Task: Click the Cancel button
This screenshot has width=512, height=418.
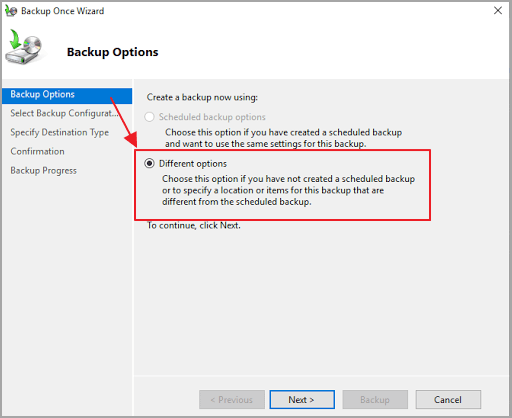Action: pos(448,399)
